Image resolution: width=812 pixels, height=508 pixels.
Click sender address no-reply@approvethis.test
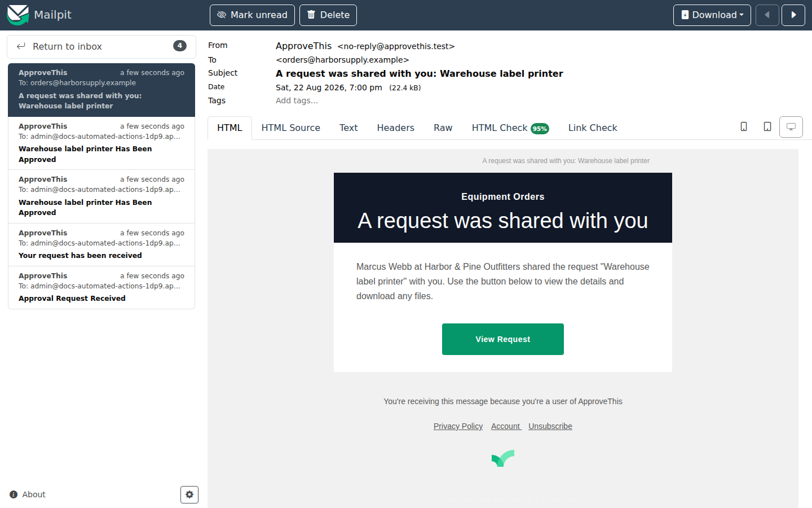396,46
